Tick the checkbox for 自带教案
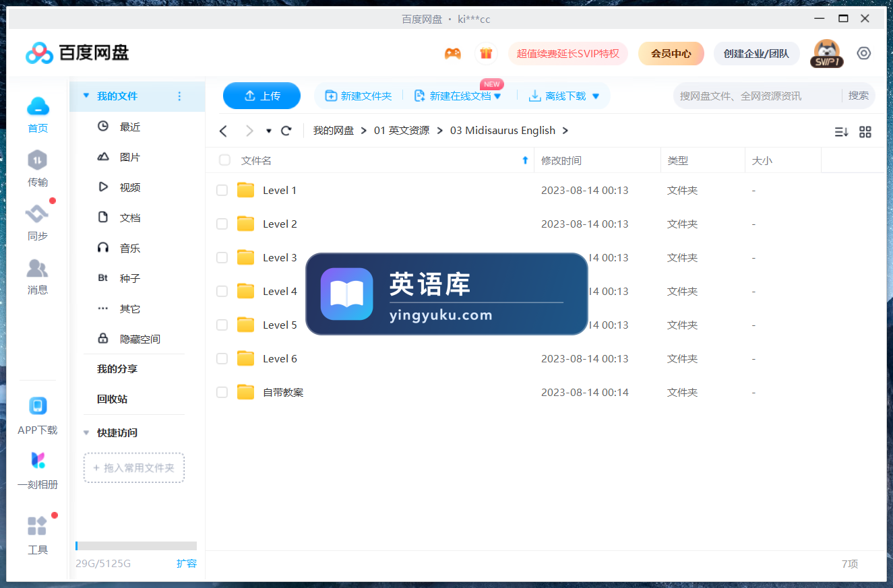Viewport: 893px width, 588px height. point(222,393)
